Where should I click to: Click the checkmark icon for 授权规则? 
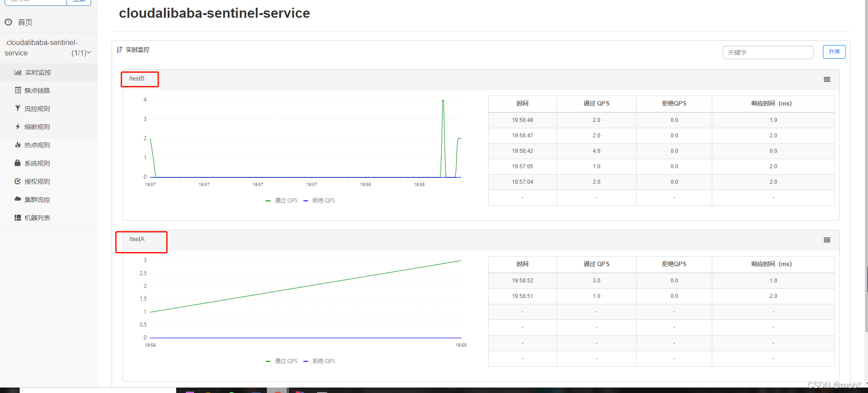pyautogui.click(x=18, y=181)
